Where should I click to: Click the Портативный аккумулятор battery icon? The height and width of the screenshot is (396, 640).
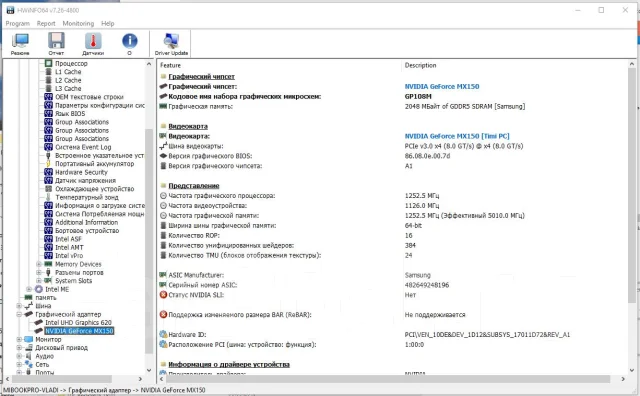pyautogui.click(x=49, y=164)
